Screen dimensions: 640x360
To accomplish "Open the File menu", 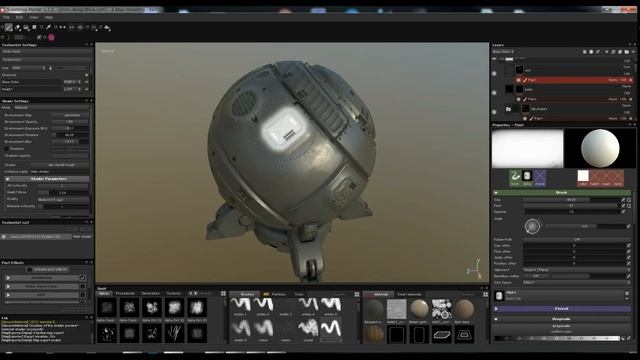I will click(7, 18).
